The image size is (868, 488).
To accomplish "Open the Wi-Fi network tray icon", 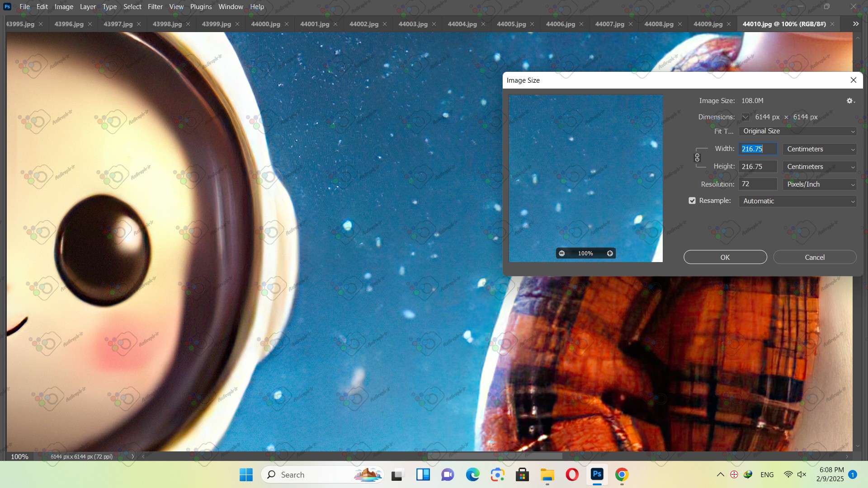I will coord(788,474).
